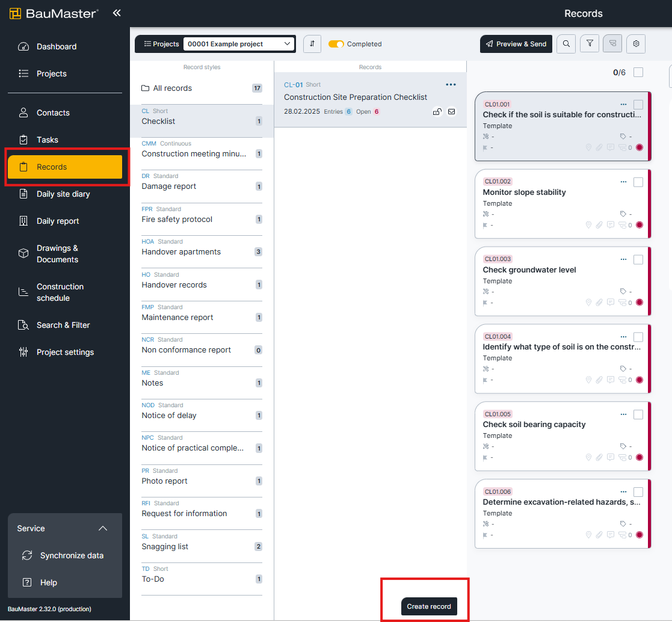Click the Synchronize data icon

point(27,556)
